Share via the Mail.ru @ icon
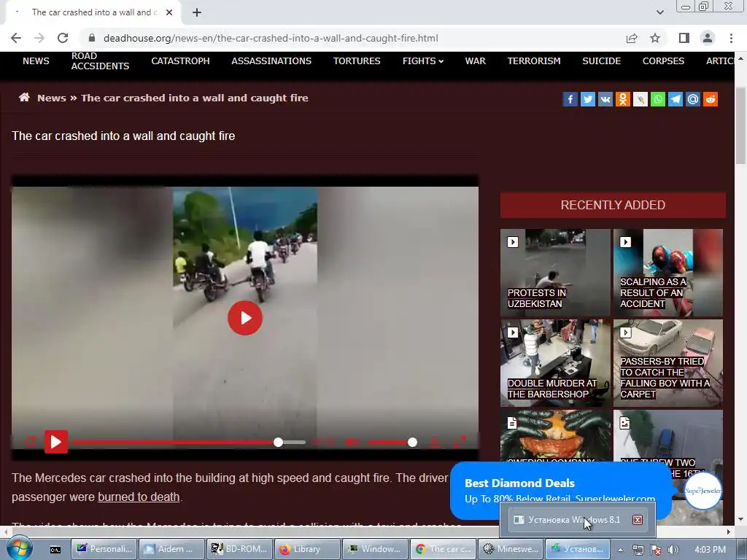The height and width of the screenshot is (560, 747). coord(693,99)
